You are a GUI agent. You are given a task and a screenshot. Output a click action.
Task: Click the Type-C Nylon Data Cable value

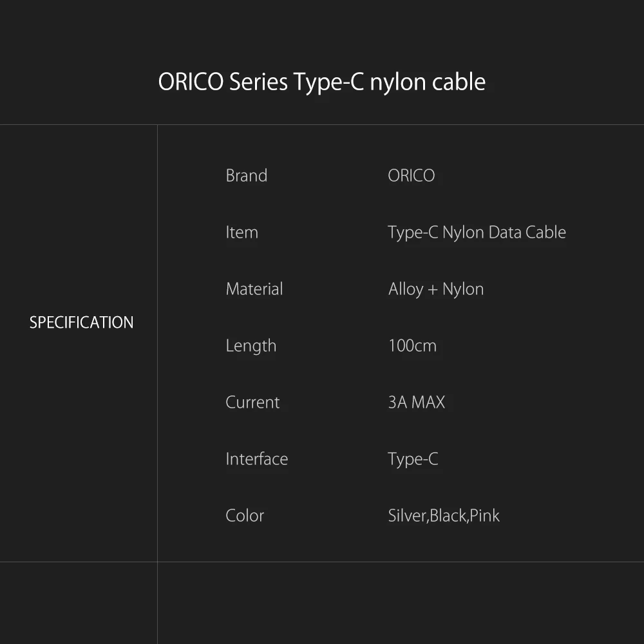477,232
